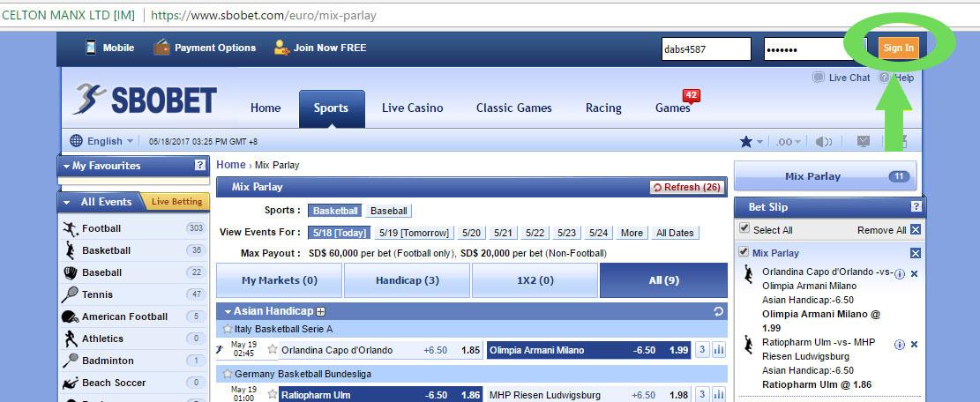Click the Badminton racket icon
The width and height of the screenshot is (980, 402).
[71, 361]
